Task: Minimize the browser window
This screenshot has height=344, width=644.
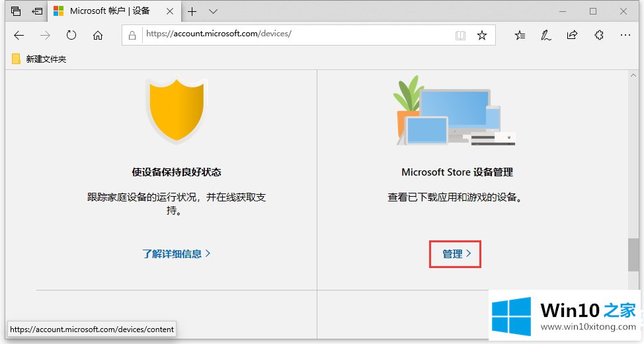Action: coord(563,11)
